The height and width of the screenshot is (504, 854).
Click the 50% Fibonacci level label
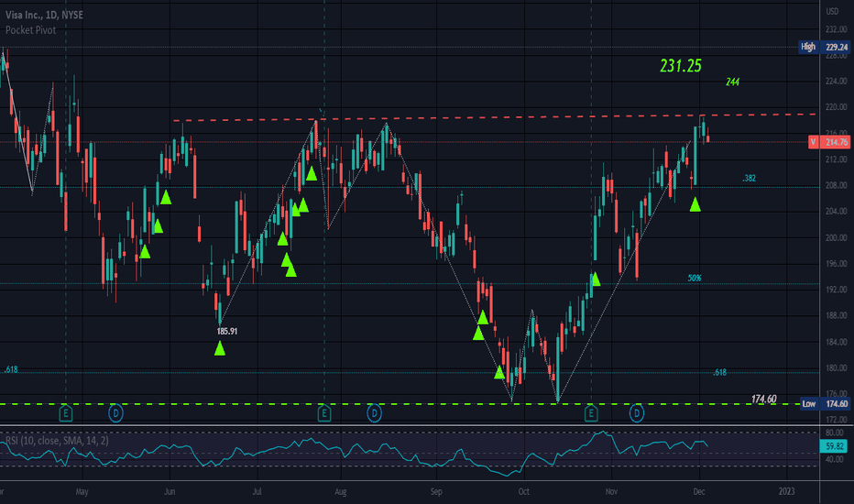(695, 278)
